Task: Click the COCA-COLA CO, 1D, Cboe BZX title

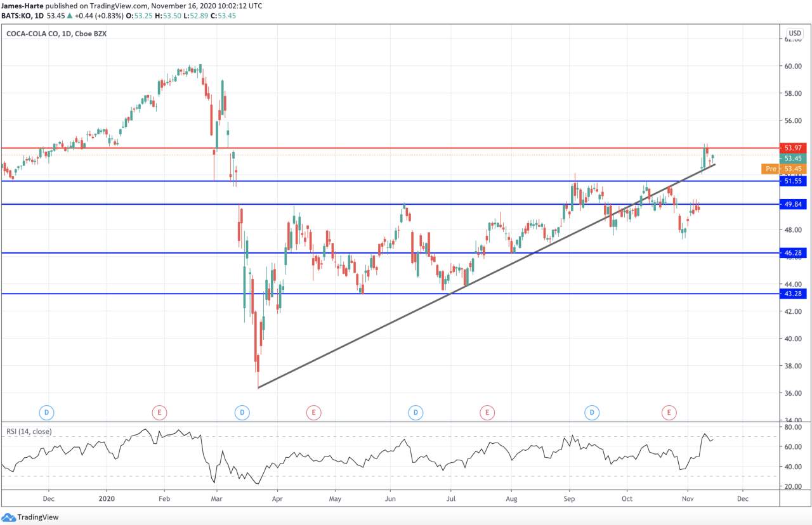Action: click(56, 34)
